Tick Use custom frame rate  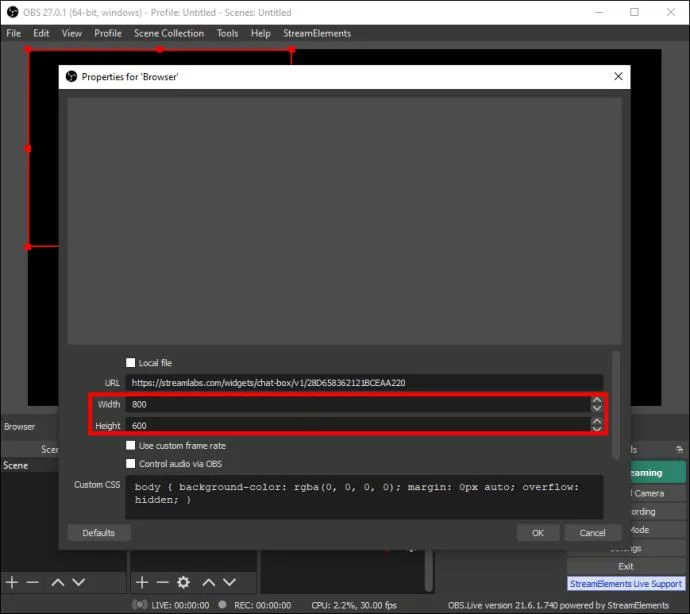[131, 445]
